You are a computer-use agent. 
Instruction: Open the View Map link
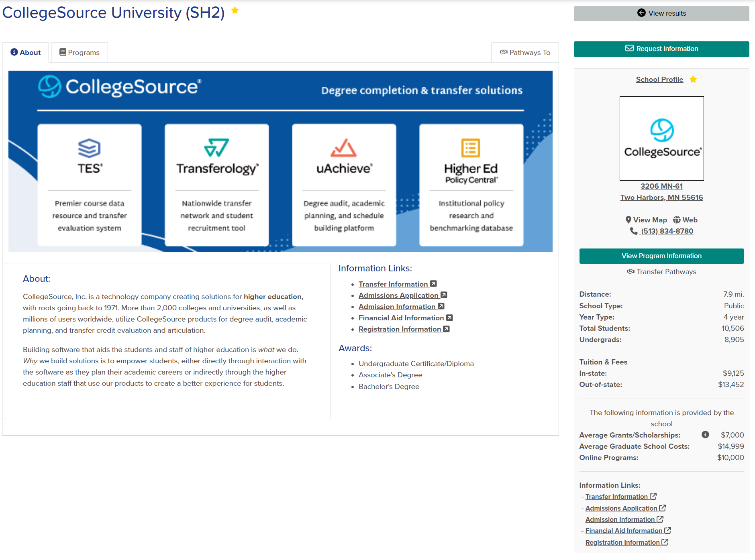click(x=650, y=220)
